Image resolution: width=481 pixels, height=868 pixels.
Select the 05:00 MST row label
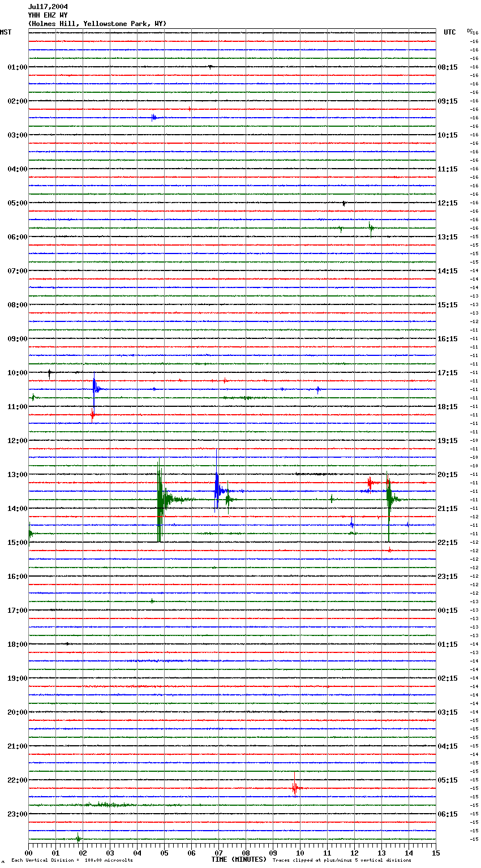pos(18,203)
